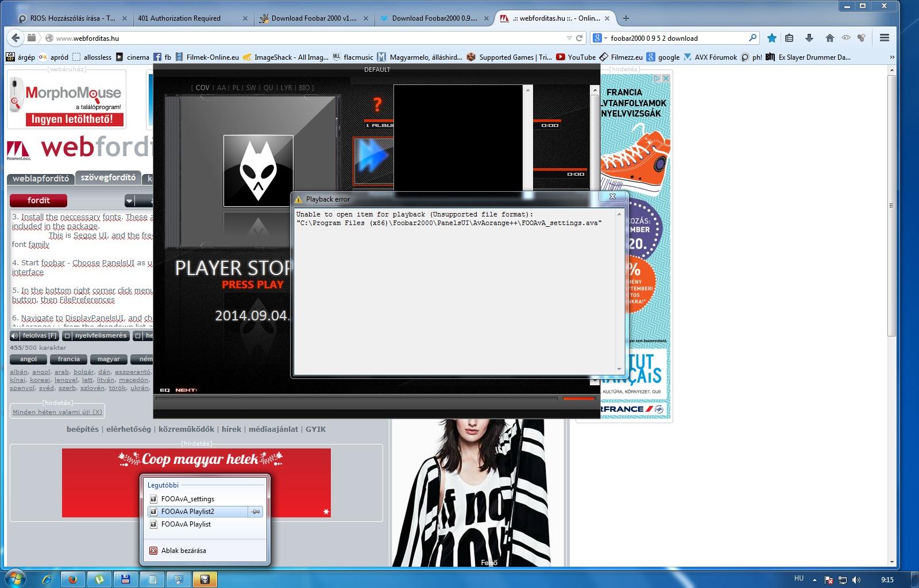Go back with the browser back arrow
The height and width of the screenshot is (588, 919).
15,38
